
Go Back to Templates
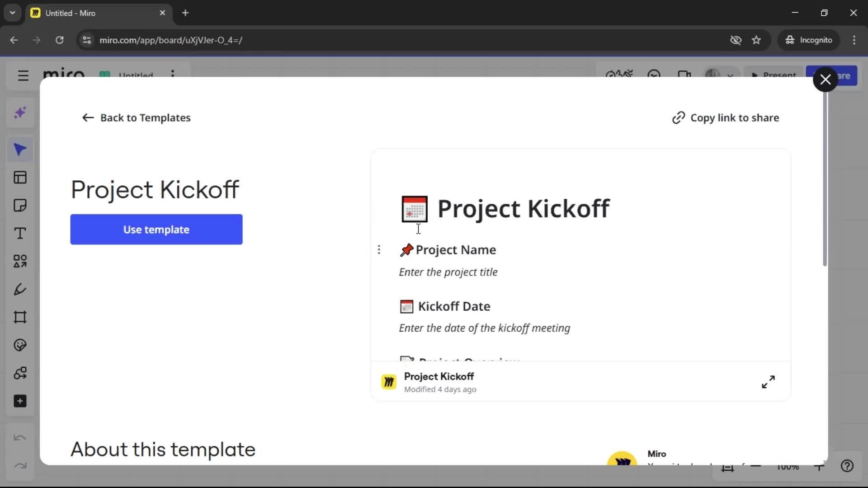pos(136,117)
